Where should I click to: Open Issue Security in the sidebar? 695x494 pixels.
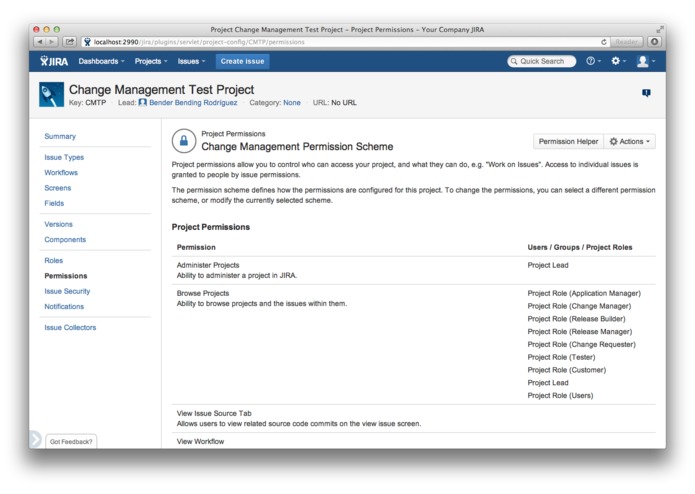(x=67, y=291)
